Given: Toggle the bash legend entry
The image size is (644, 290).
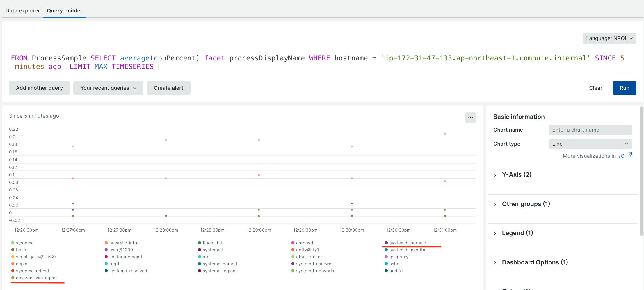Looking at the screenshot, I should coord(19,250).
